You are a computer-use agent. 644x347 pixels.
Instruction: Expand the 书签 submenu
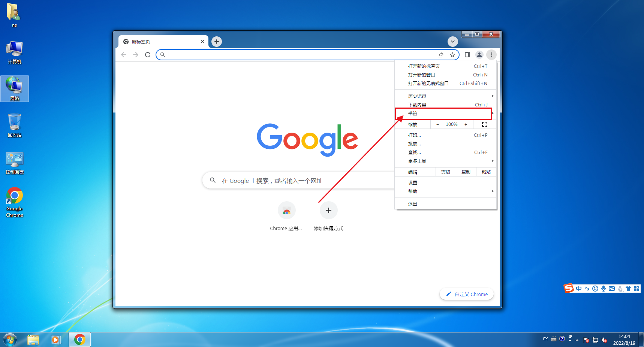click(x=446, y=114)
